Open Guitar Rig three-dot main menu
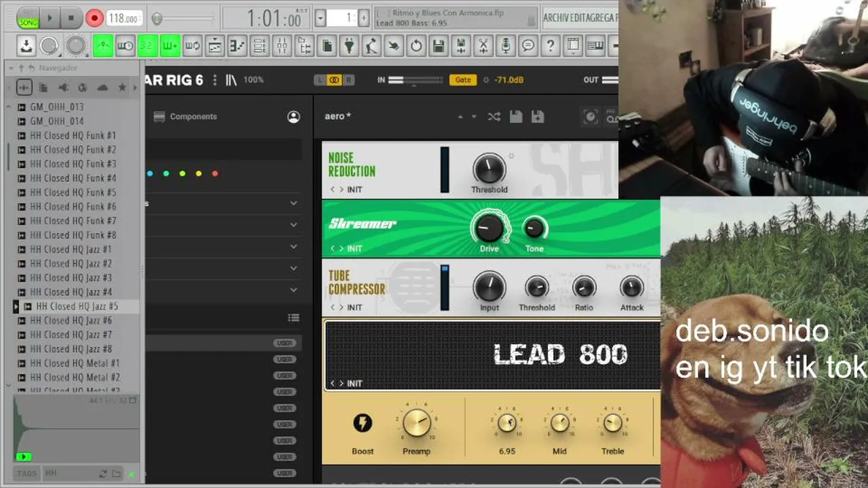 pyautogui.click(x=215, y=80)
